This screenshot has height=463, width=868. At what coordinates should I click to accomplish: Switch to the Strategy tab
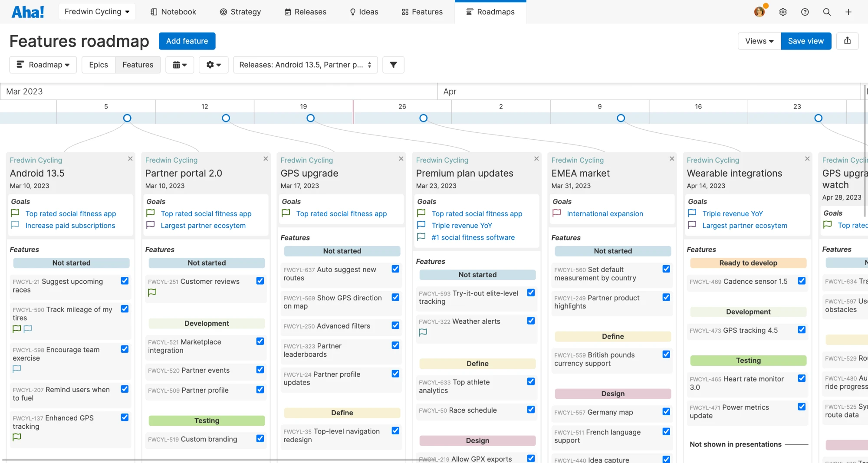coord(240,12)
